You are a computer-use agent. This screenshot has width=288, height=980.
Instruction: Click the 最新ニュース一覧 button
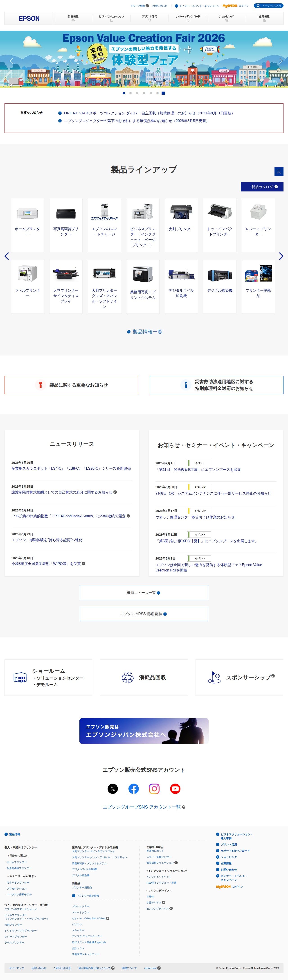click(x=144, y=593)
